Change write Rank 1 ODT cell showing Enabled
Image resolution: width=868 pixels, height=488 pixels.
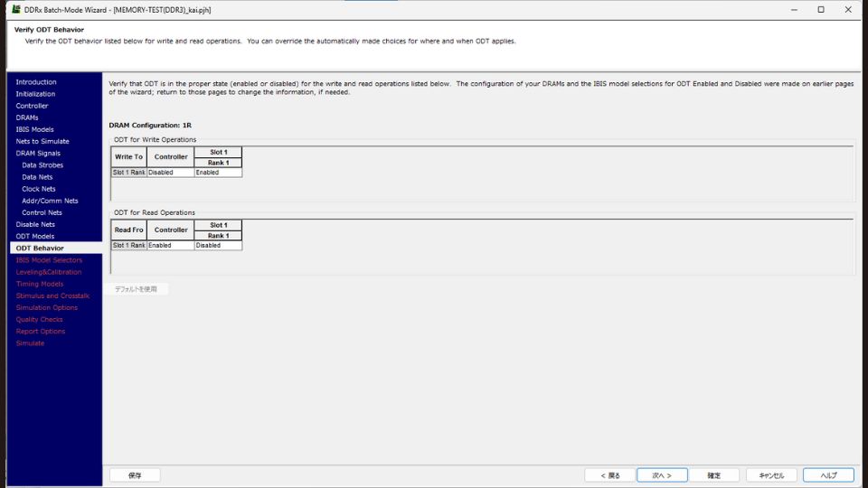(218, 172)
